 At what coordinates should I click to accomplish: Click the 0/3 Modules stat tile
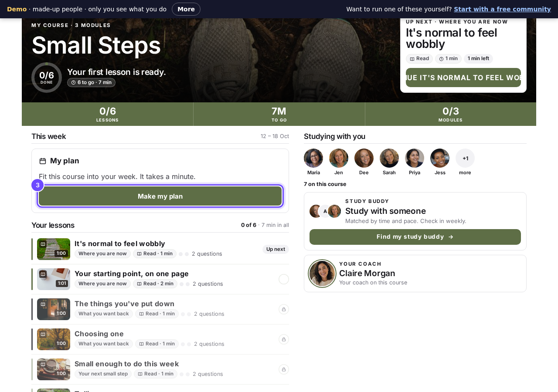(451, 114)
